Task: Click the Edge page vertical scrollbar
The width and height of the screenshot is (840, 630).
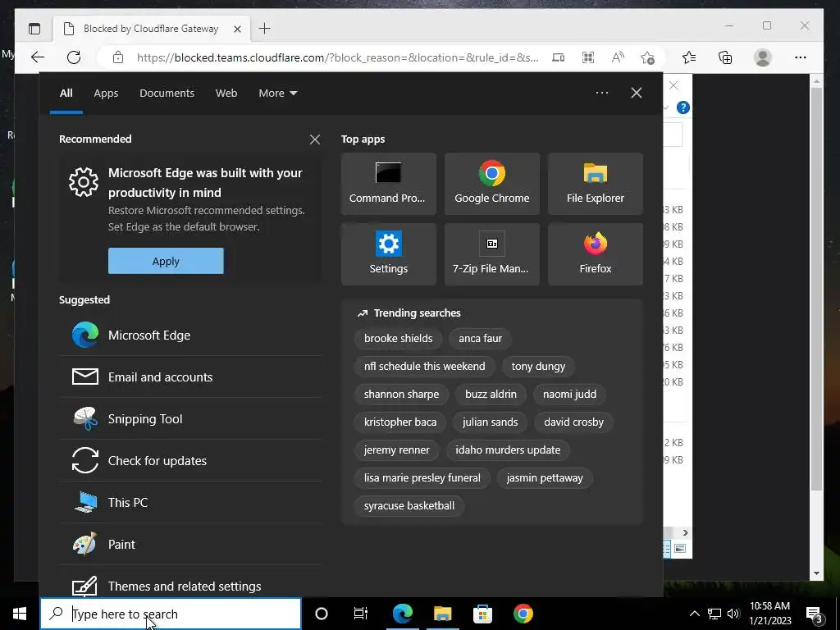Action: [816, 290]
